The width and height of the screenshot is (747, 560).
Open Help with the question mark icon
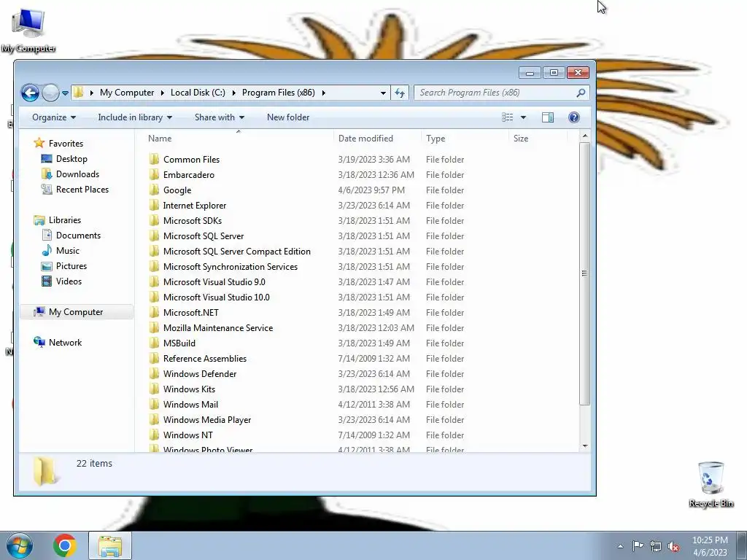[574, 117]
